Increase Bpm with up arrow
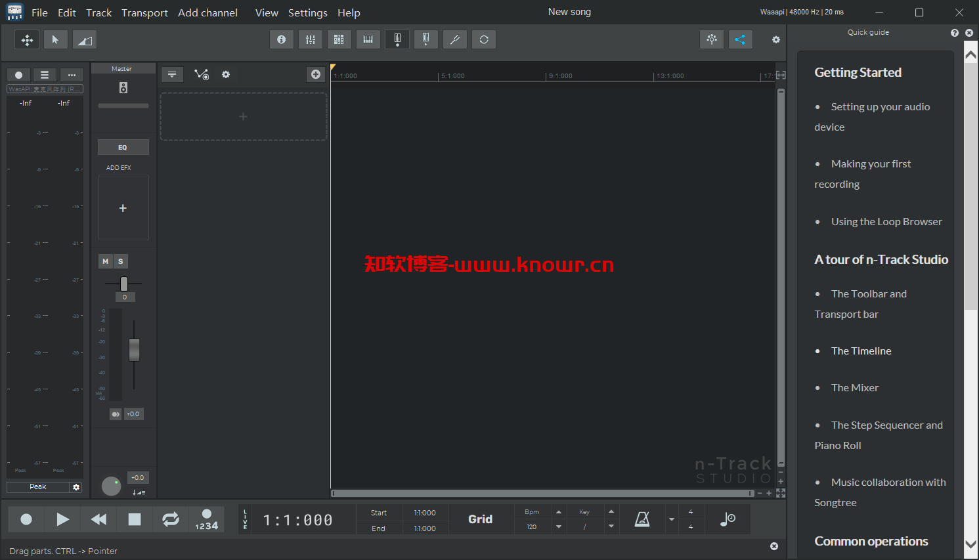Screen dimensions: 979x560 tap(559, 512)
